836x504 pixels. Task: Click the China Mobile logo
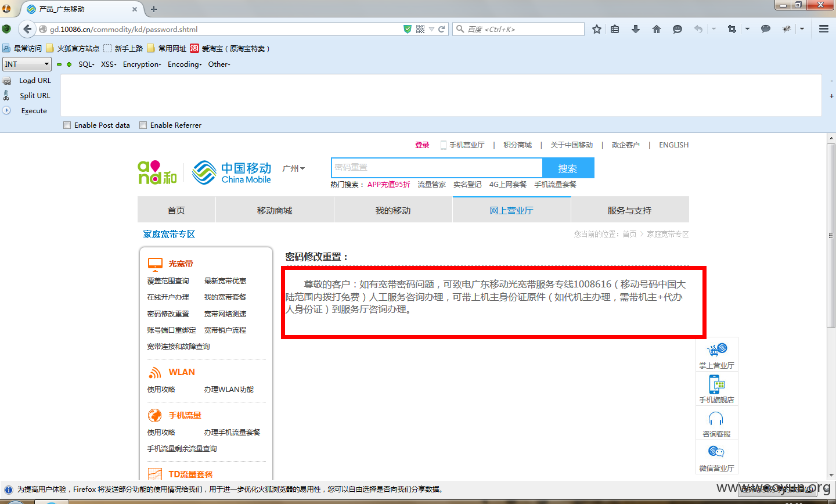(232, 172)
